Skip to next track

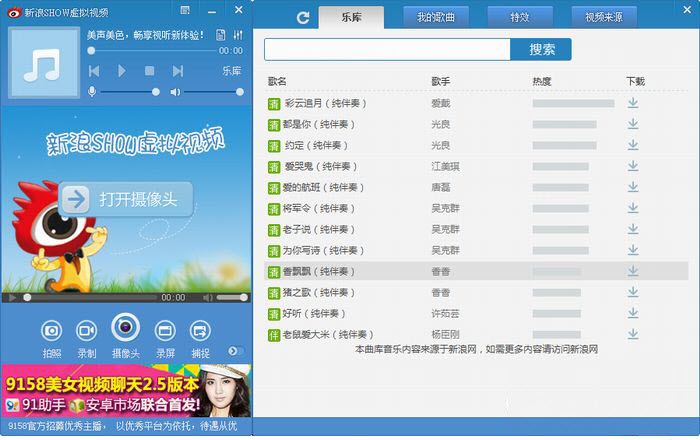pos(178,71)
